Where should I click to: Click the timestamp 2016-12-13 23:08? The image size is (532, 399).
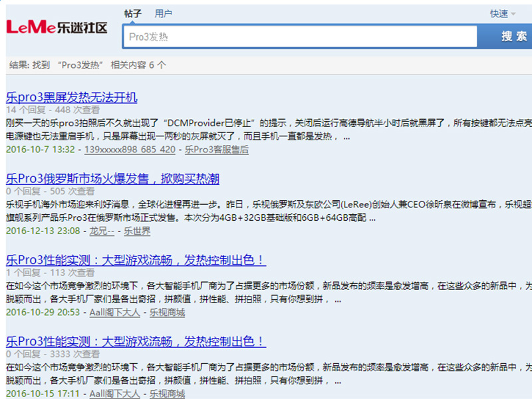click(43, 231)
